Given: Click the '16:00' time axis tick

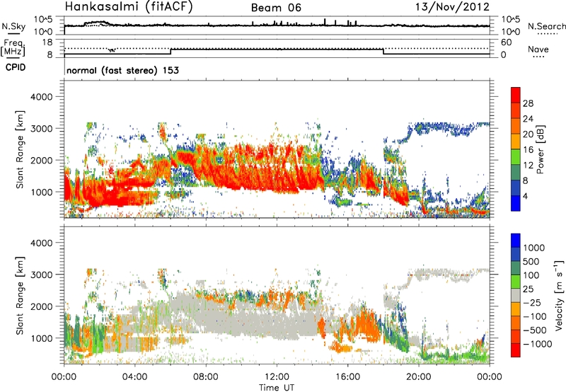Looking at the screenshot, I should tap(347, 376).
